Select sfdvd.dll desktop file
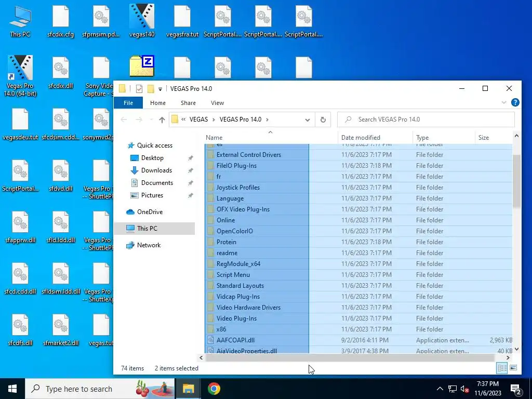This screenshot has height=399, width=532. tap(61, 176)
